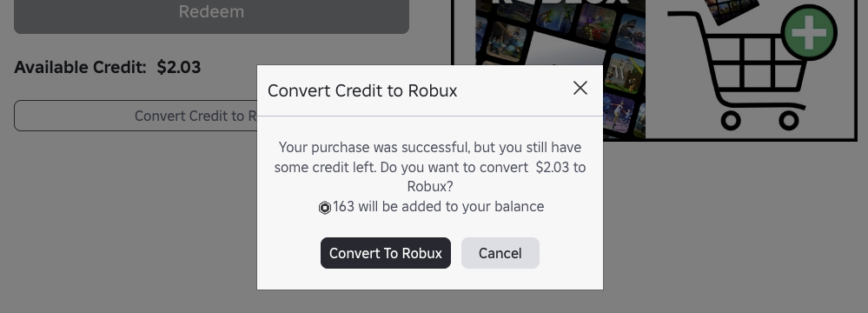Viewport: 868px width, 313px height.
Task: Click the $2.03 available credit amount
Action: click(x=179, y=67)
